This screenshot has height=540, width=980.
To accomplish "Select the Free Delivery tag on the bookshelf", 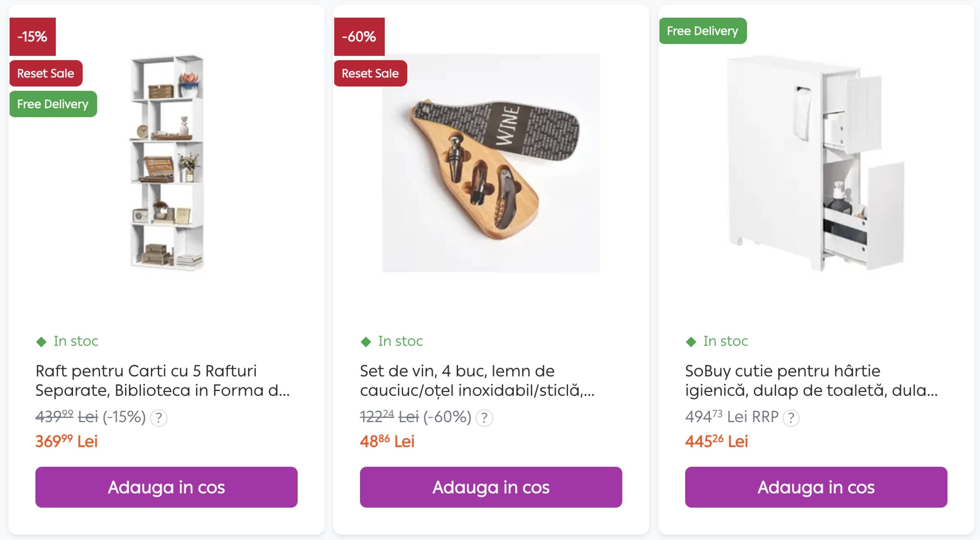I will [x=53, y=103].
